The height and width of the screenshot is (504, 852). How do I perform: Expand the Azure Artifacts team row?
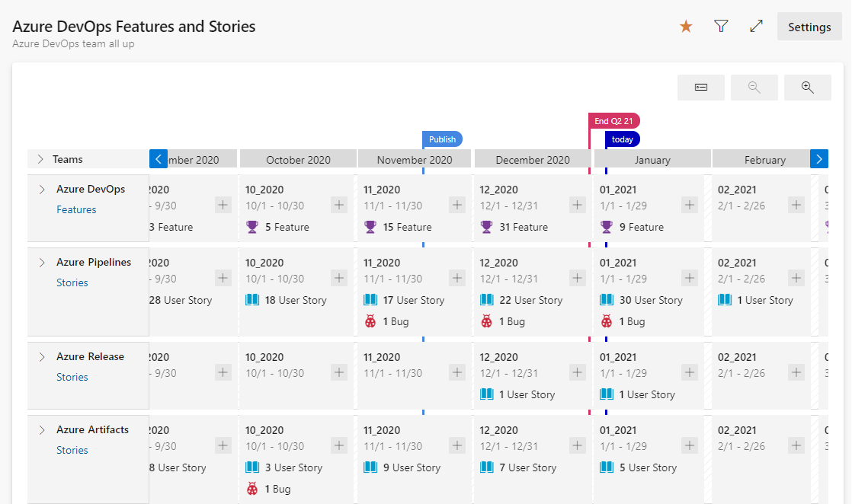click(42, 429)
